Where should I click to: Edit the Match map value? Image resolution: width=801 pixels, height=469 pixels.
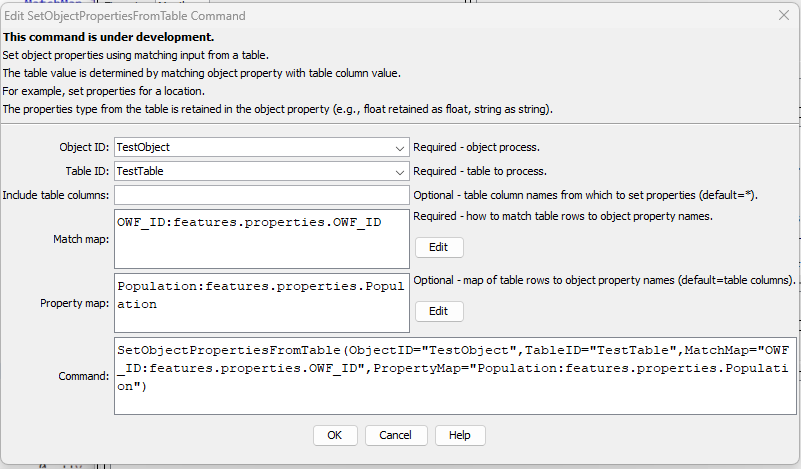coord(439,247)
